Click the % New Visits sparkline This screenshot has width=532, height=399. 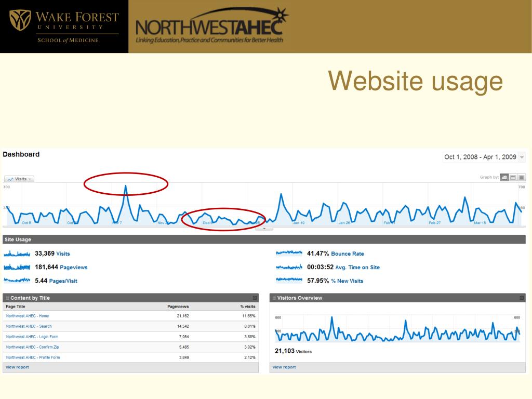(x=289, y=280)
